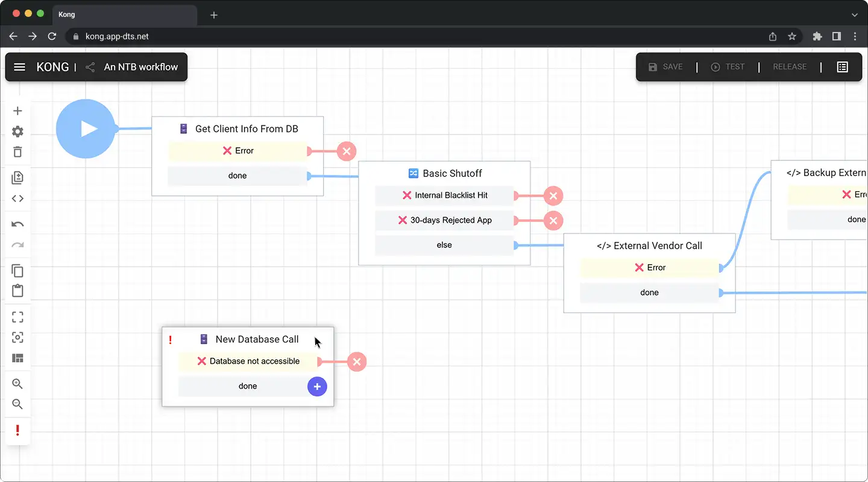This screenshot has width=868, height=482.
Task: Click the Kong browser tab
Action: (124, 14)
